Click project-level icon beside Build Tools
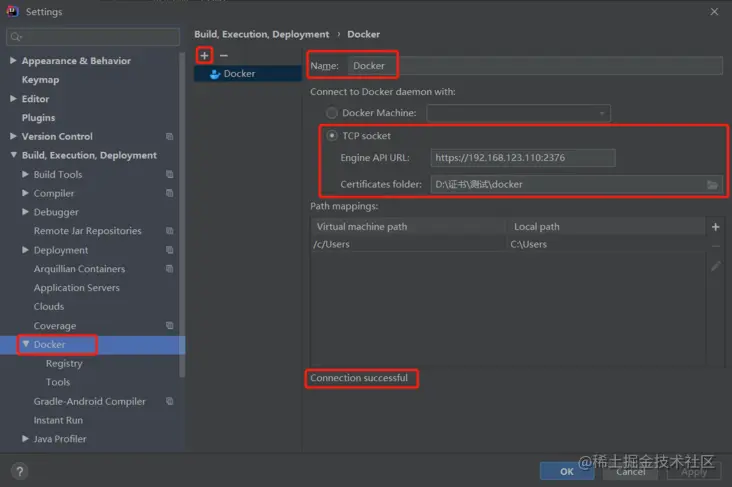The height and width of the screenshot is (487, 732). click(x=169, y=174)
